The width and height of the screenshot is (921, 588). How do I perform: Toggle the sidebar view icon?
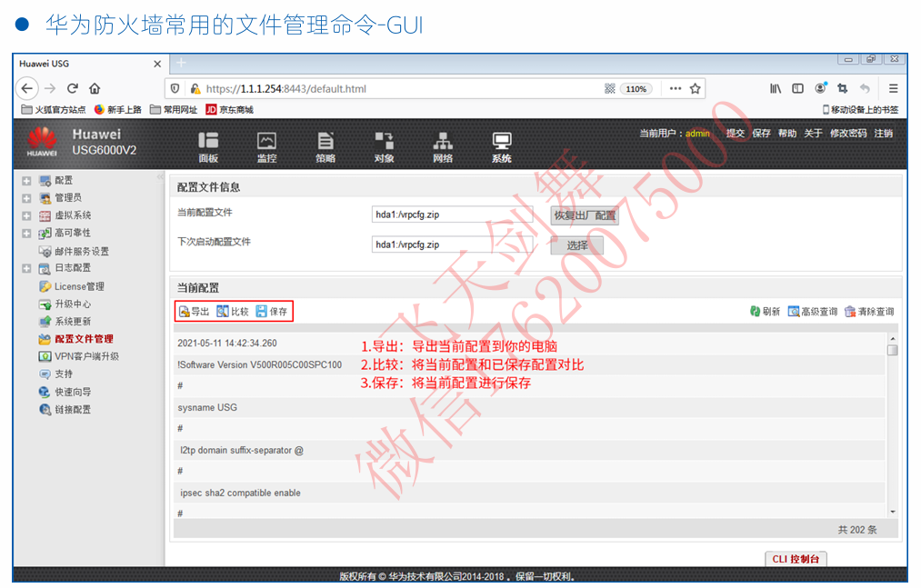pyautogui.click(x=797, y=89)
